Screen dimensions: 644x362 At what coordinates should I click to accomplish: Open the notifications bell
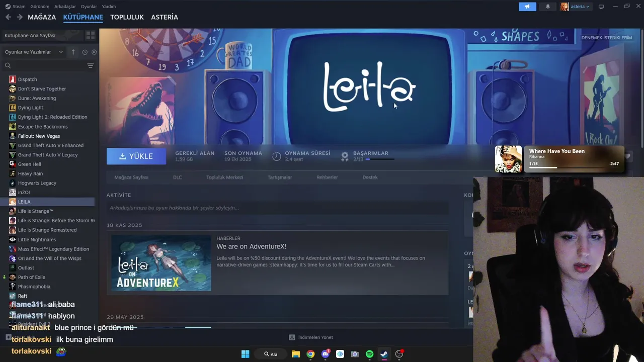(548, 7)
